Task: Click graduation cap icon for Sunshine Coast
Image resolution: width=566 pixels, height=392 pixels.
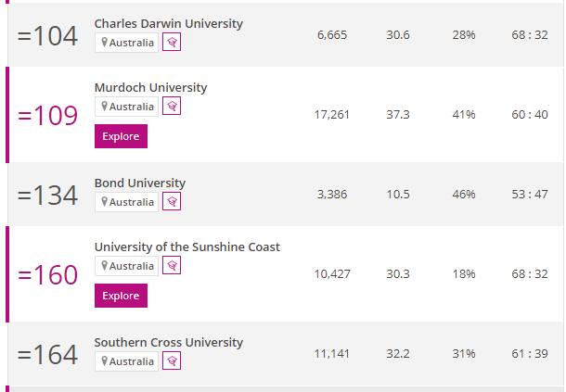Action: click(x=172, y=266)
